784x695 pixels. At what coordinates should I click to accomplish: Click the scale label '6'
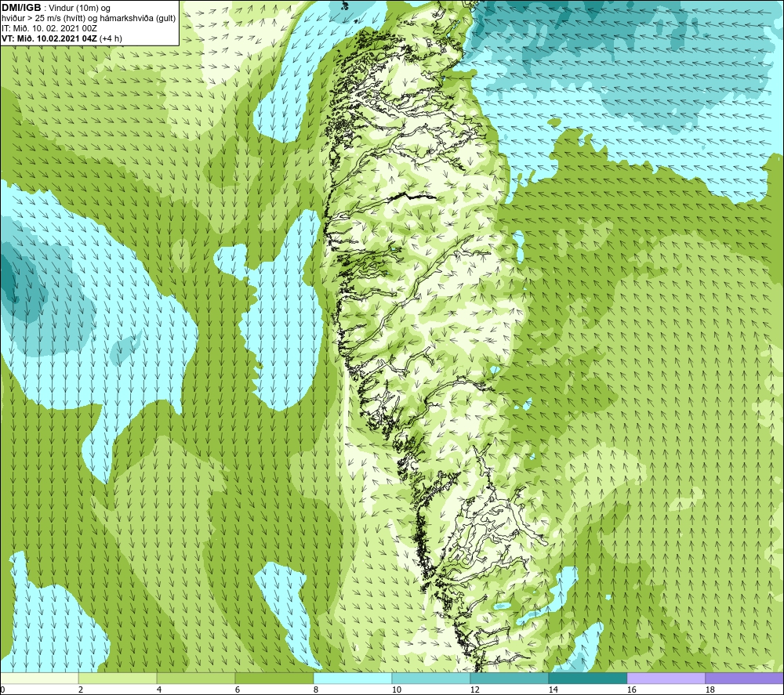click(237, 690)
